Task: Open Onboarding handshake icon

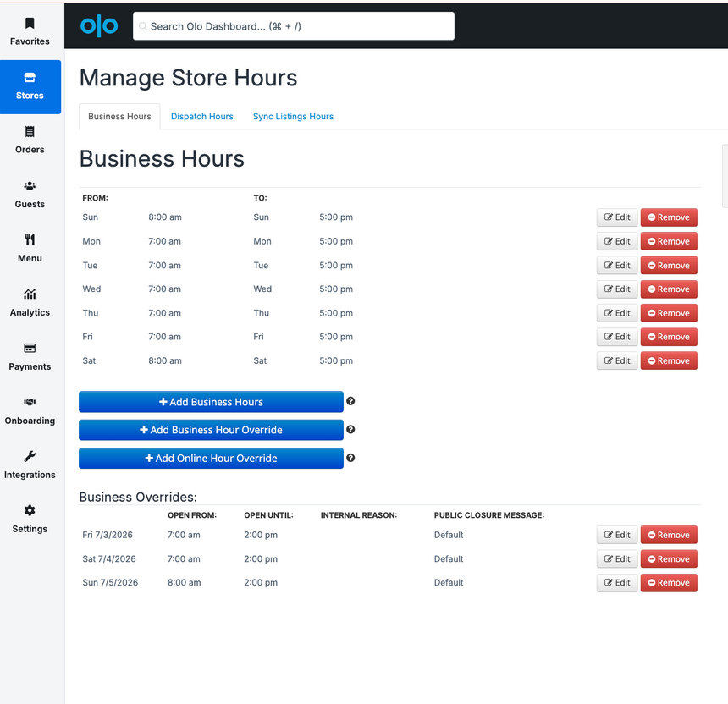Action: click(x=30, y=402)
